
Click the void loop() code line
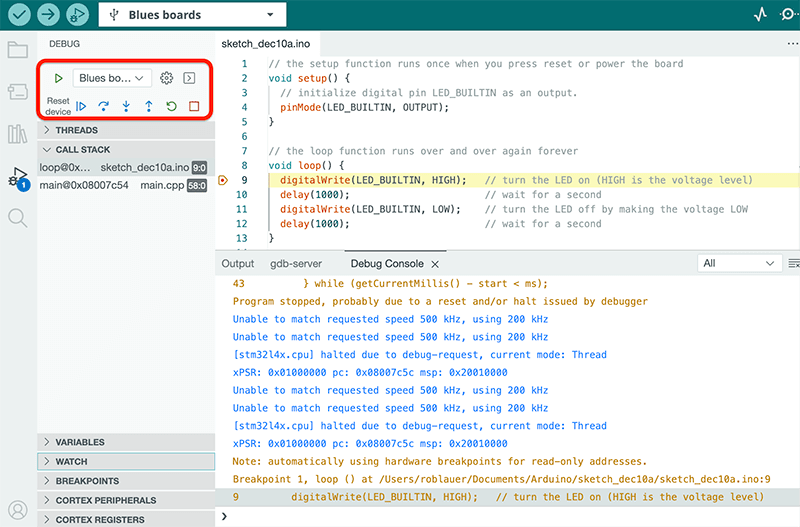(x=306, y=165)
